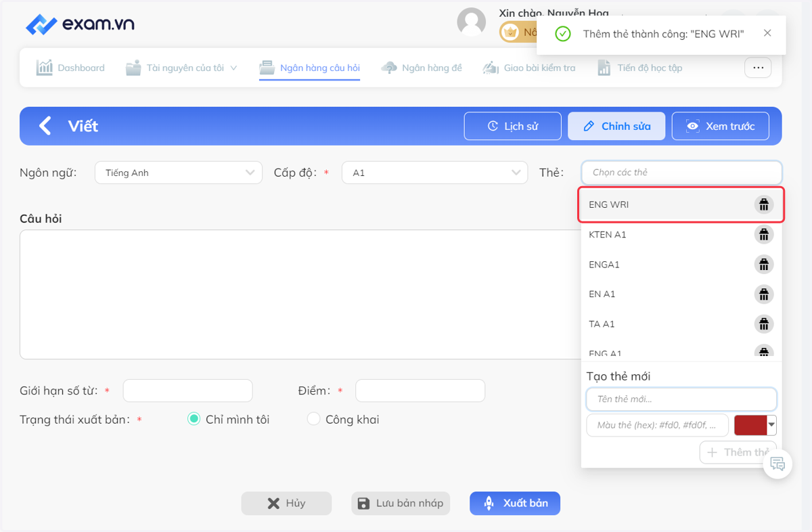Viewport: 812px width, 532px height.
Task: Click the Thêm thẻ add button
Action: 738,452
